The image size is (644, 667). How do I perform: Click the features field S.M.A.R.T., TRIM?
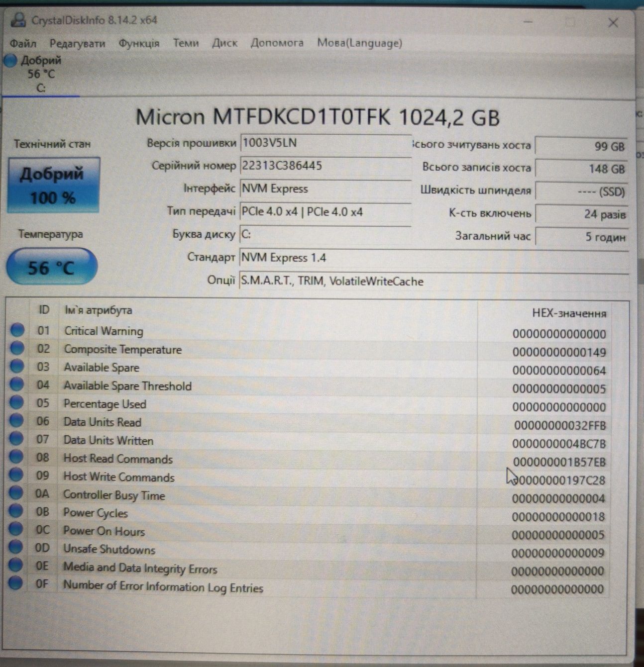[433, 281]
